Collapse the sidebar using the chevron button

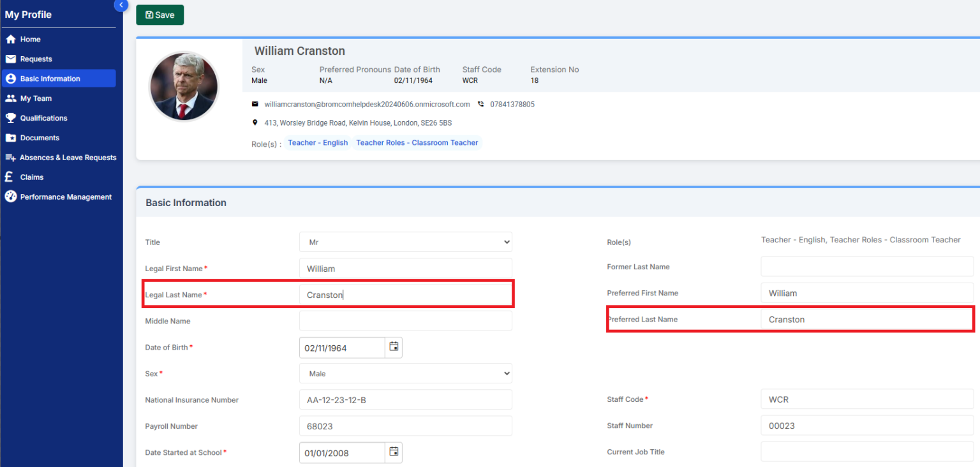(x=121, y=5)
